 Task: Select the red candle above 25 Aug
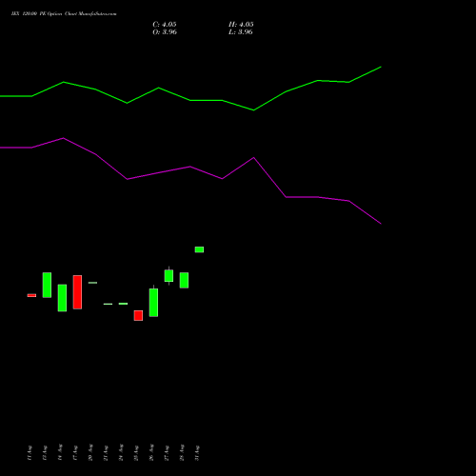pyautogui.click(x=138, y=315)
